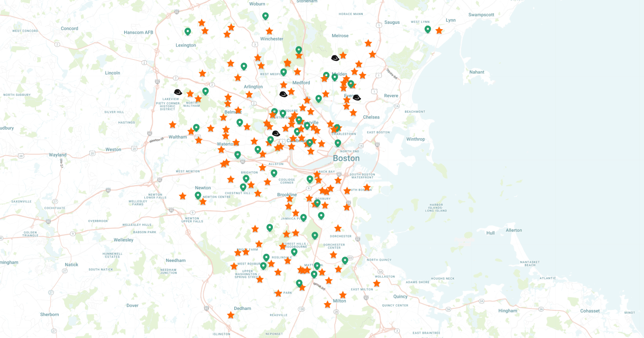The height and width of the screenshot is (338, 644).
Task: Click black hat marker between Arlington and Medford
Action: point(283,94)
